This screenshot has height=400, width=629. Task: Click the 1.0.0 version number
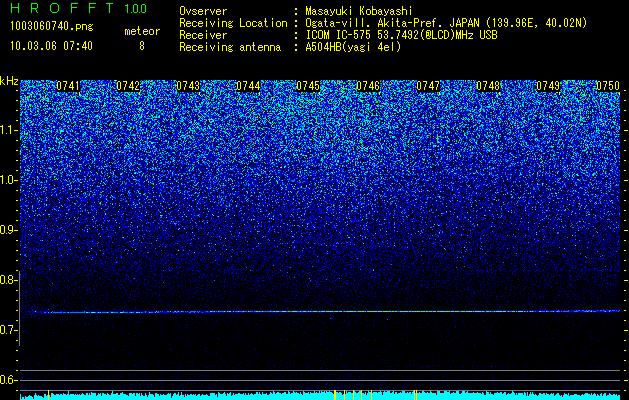(136, 9)
